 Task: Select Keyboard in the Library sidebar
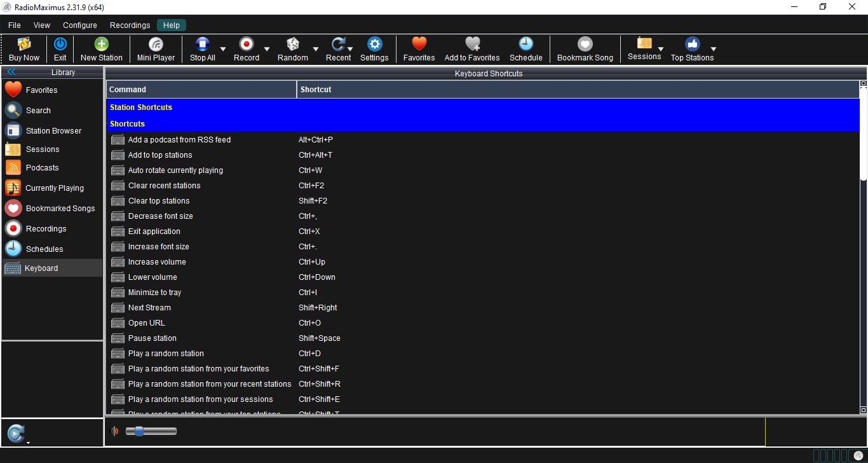pos(52,268)
